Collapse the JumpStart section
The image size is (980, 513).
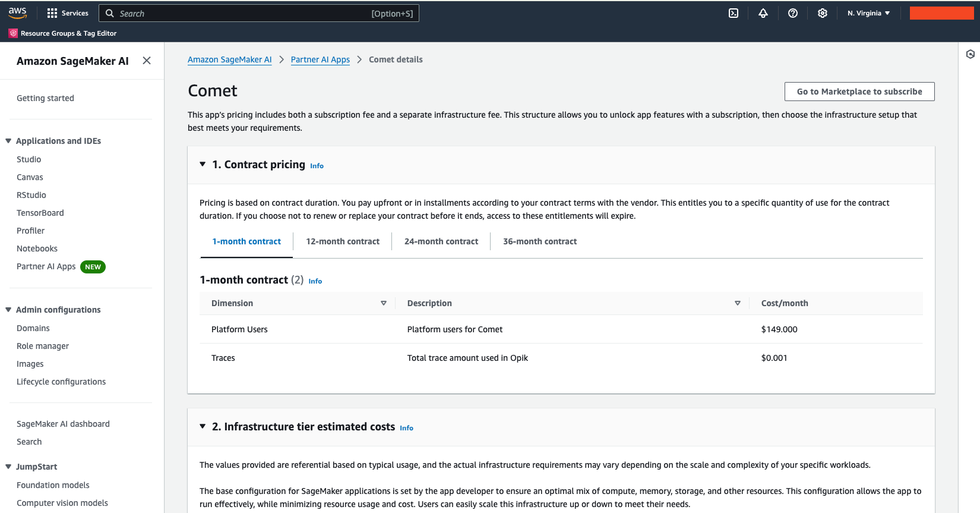coord(8,467)
